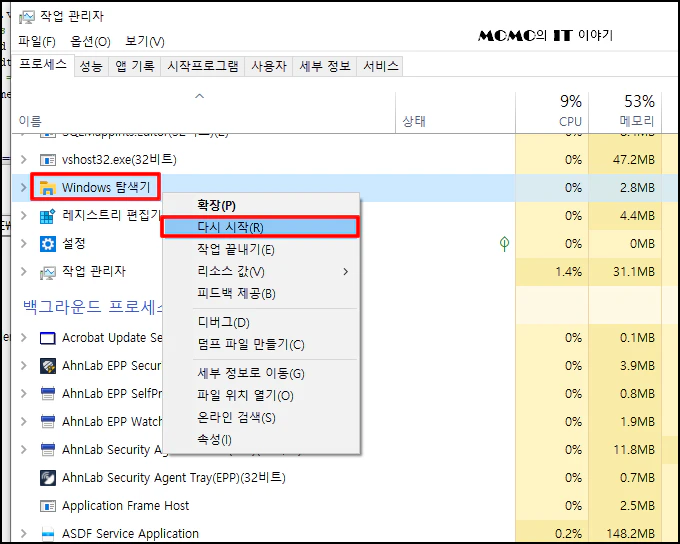
Task: Click the ASDF Service Application icon
Action: click(48, 534)
